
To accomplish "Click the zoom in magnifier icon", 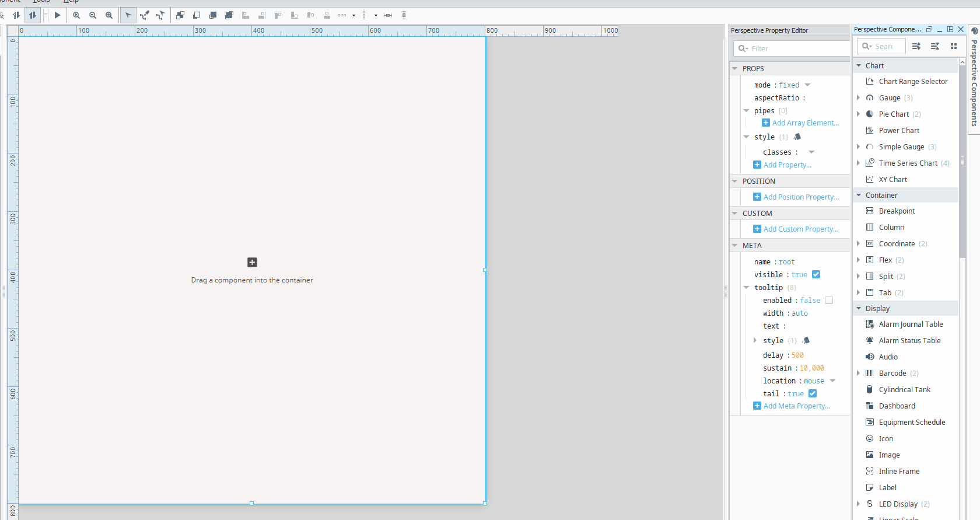I will 76,15.
